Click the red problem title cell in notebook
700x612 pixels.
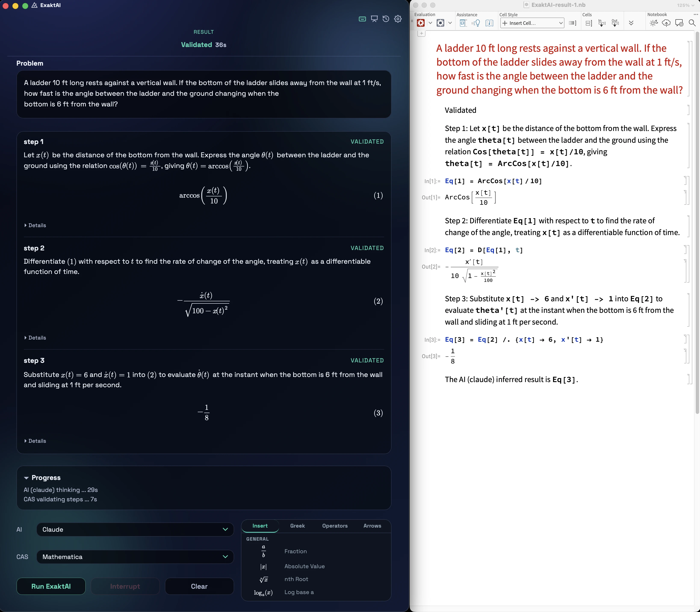tap(559, 69)
